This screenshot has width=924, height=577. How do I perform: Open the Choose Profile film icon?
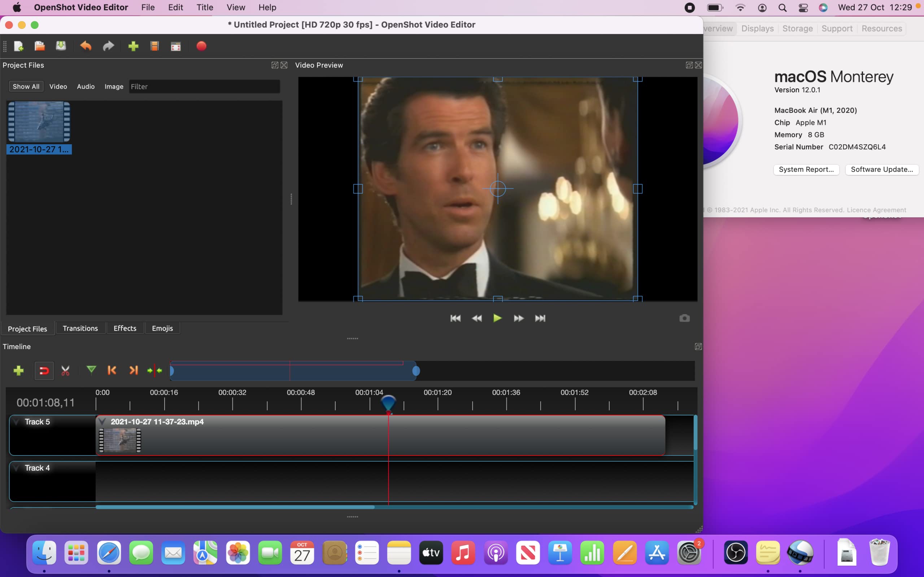pos(154,46)
